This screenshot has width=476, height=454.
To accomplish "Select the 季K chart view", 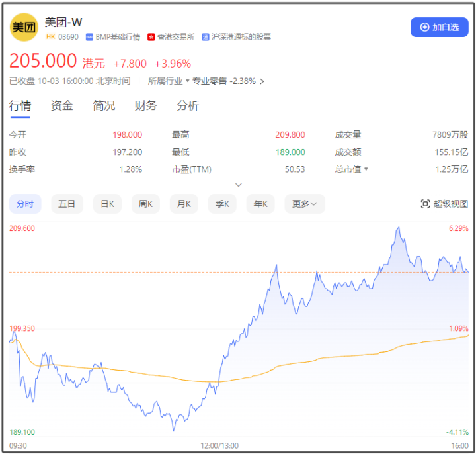I will (x=222, y=204).
